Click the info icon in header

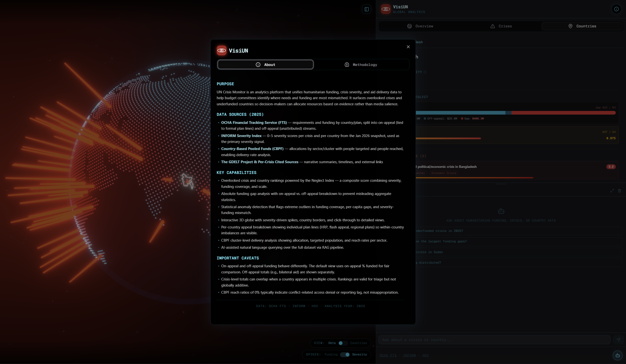click(x=616, y=9)
